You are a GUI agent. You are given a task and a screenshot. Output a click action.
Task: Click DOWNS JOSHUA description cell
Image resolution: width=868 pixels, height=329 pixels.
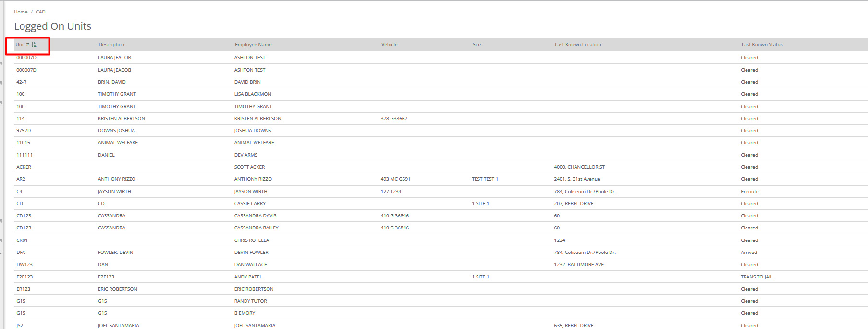pyautogui.click(x=116, y=130)
